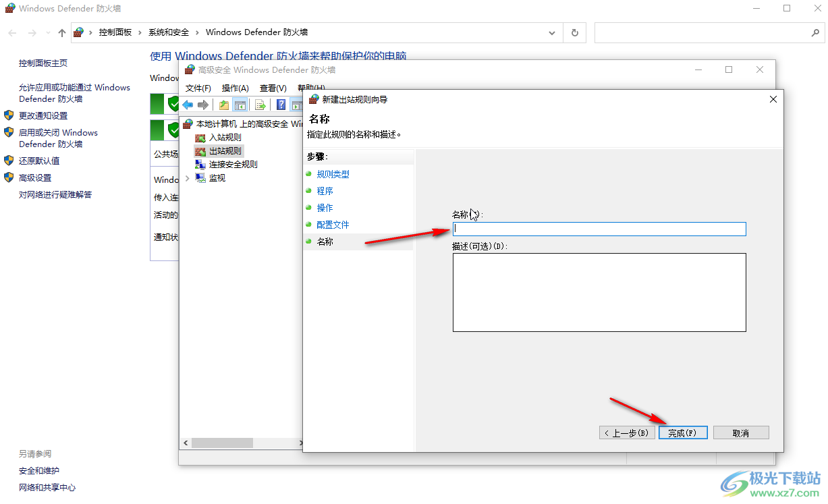
Task: Click the export list toolbar icon
Action: click(x=260, y=105)
